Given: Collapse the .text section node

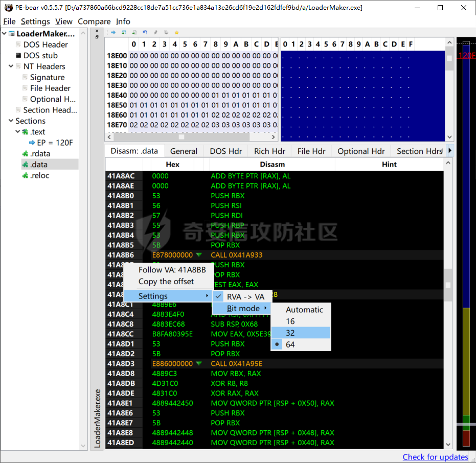Looking at the screenshot, I should coord(18,132).
